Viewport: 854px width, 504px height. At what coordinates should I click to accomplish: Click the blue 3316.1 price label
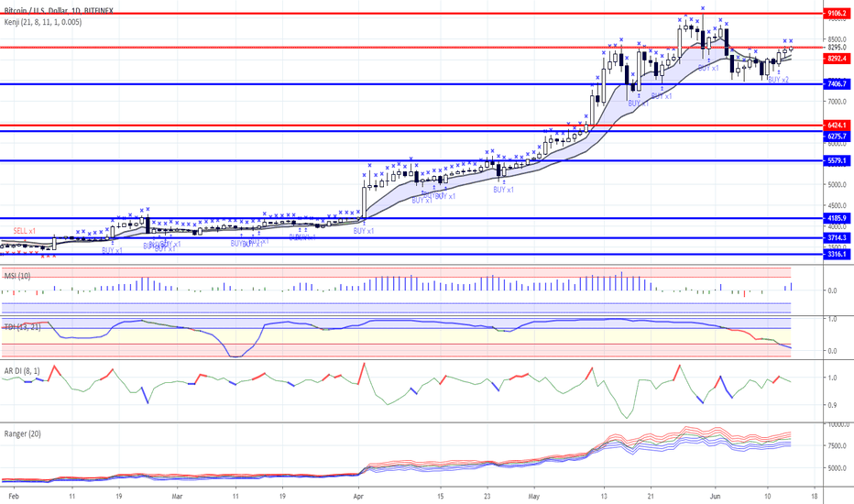pos(837,254)
